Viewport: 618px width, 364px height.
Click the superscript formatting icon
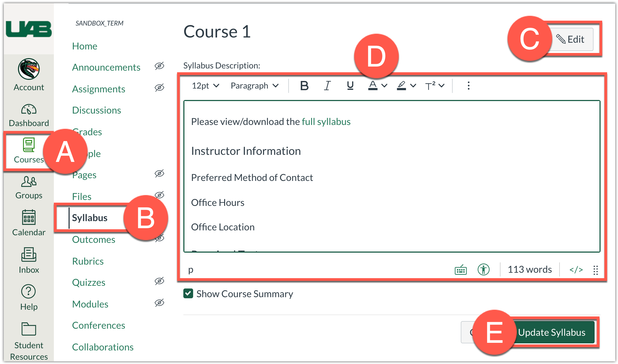[428, 85]
